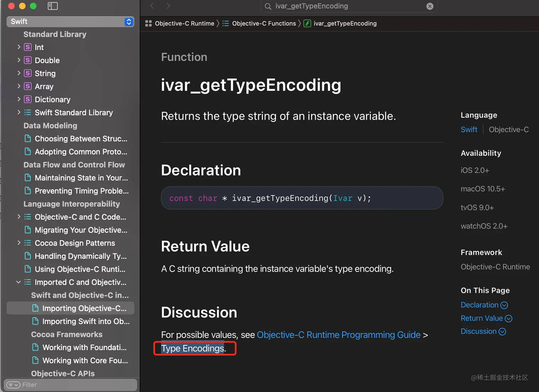Go back with the left navigation arrow
The image size is (539, 392).
coord(152,6)
